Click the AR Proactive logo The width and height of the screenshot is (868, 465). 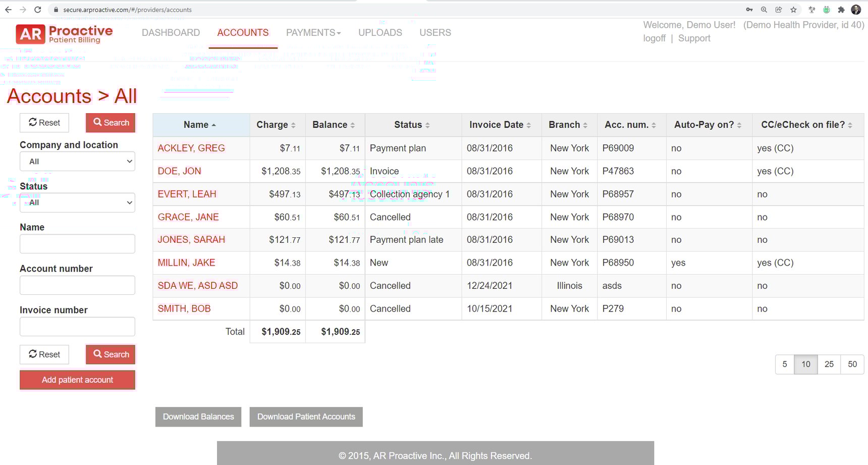[63, 33]
